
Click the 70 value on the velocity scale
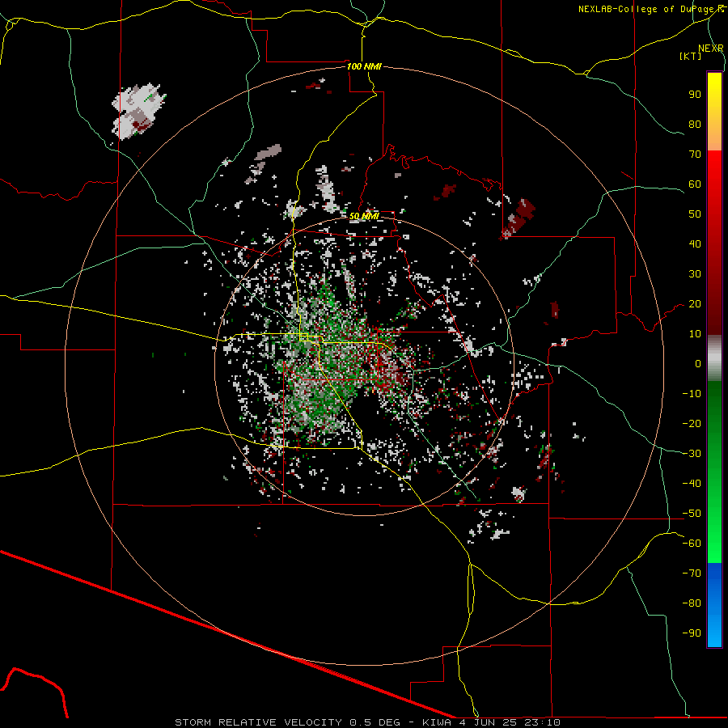coord(695,154)
